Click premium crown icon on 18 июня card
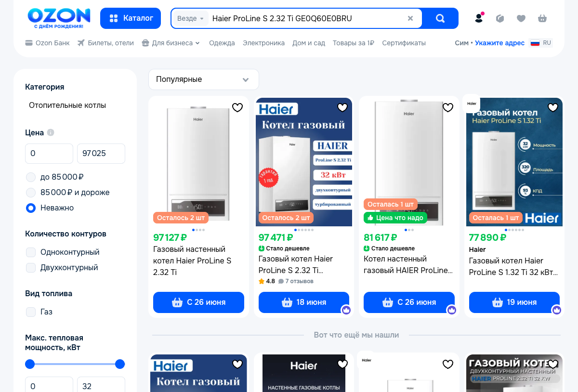This screenshot has height=392, width=578. [346, 310]
